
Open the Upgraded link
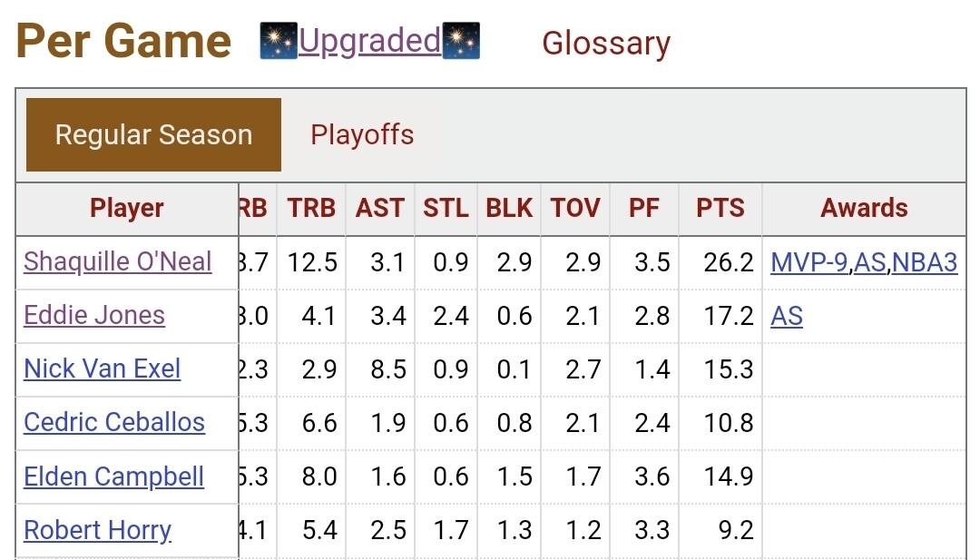point(369,41)
